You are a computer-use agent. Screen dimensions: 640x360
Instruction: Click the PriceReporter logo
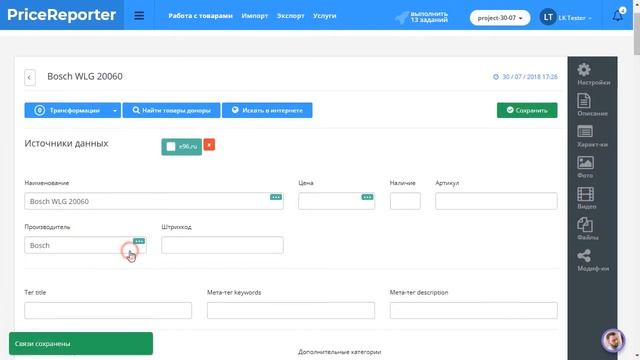pyautogui.click(x=62, y=15)
